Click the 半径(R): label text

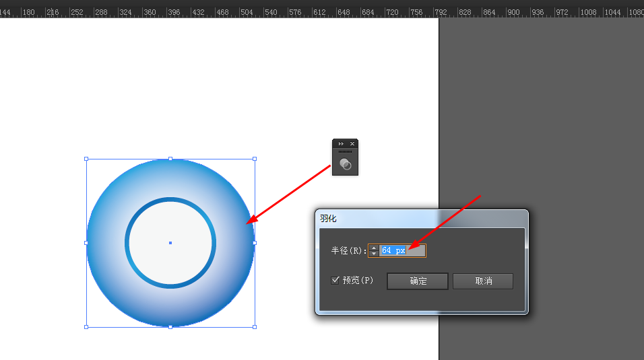(349, 250)
